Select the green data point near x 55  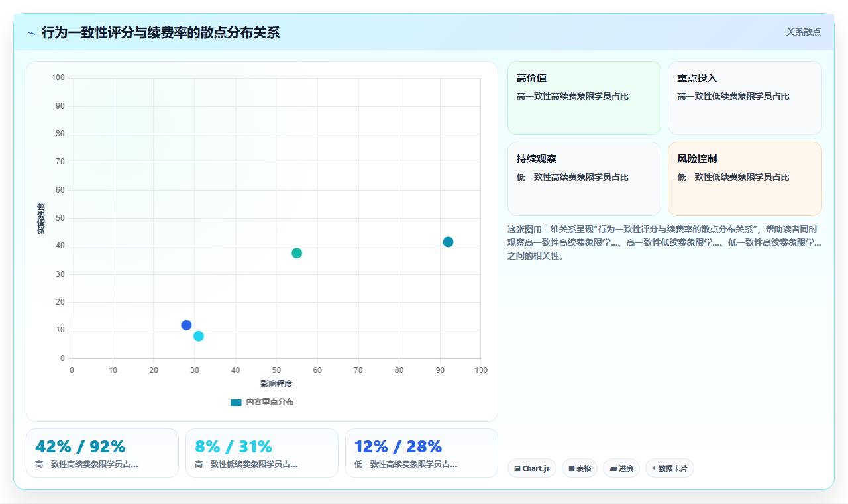click(297, 253)
